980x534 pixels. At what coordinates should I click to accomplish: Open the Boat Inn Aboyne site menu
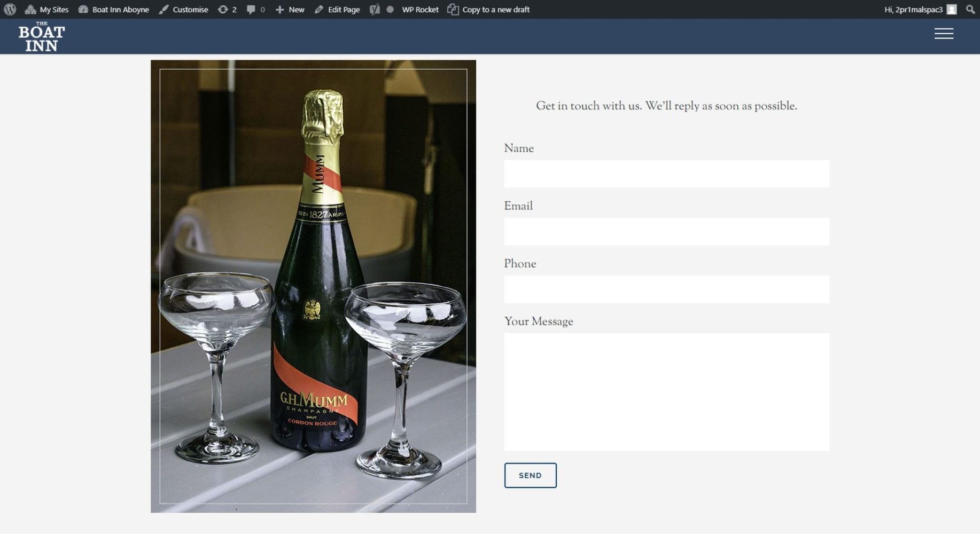coord(113,10)
